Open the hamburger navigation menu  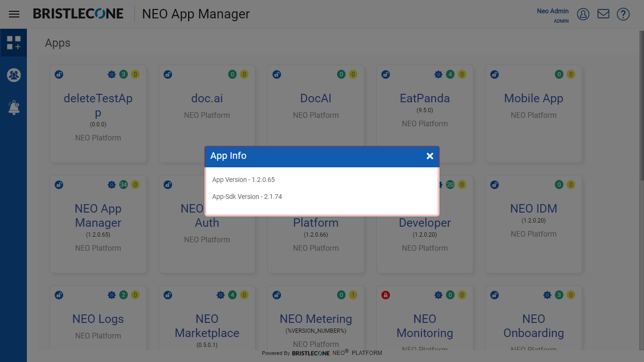14,14
